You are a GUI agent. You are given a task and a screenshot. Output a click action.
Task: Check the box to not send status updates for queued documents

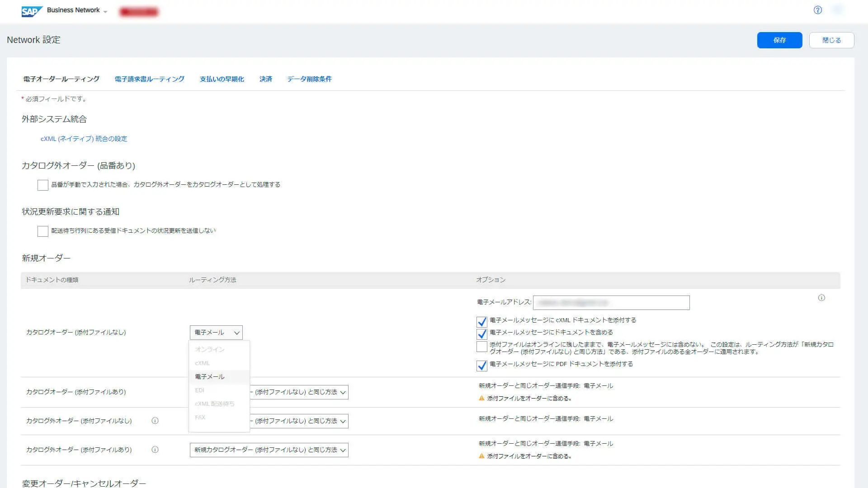click(43, 231)
